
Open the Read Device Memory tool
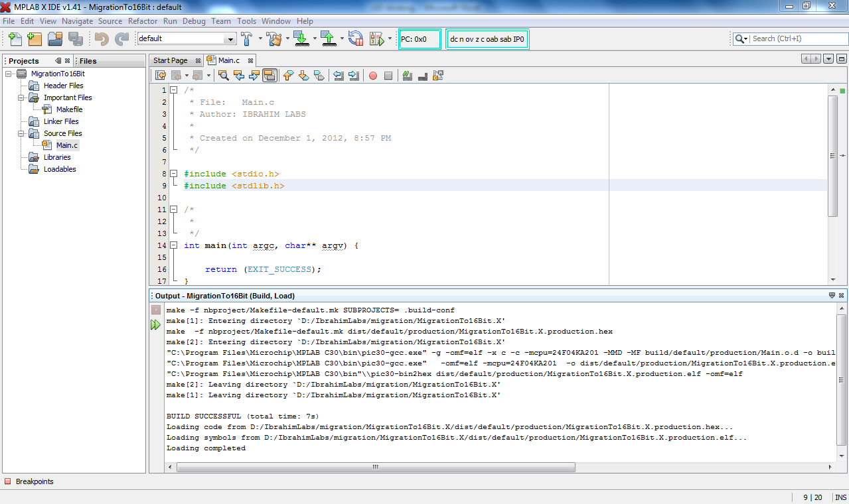coord(329,38)
